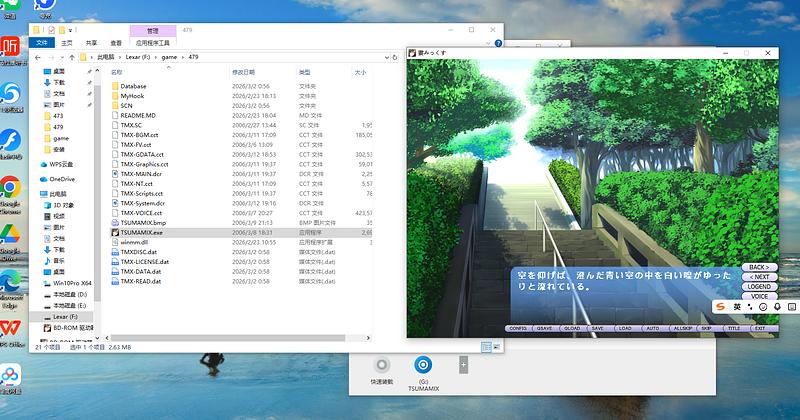The height and width of the screenshot is (420, 800).
Task: Open the LOGEND backlog button
Action: click(x=759, y=286)
